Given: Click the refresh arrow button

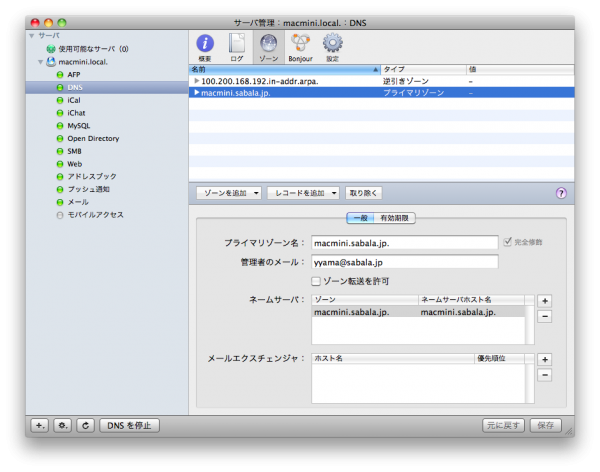Looking at the screenshot, I should [86, 425].
